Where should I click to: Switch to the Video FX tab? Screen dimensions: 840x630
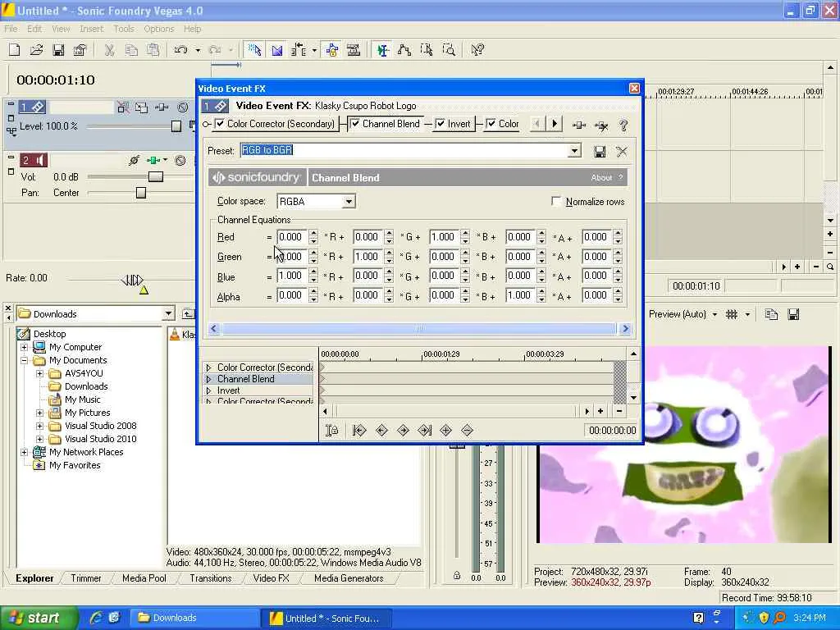coord(271,578)
